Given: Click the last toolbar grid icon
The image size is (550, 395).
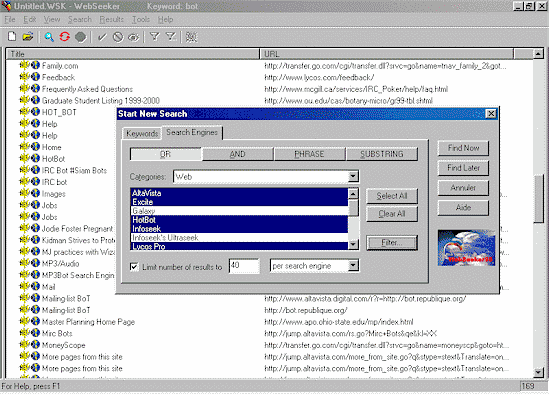Looking at the screenshot, I should point(191,37).
